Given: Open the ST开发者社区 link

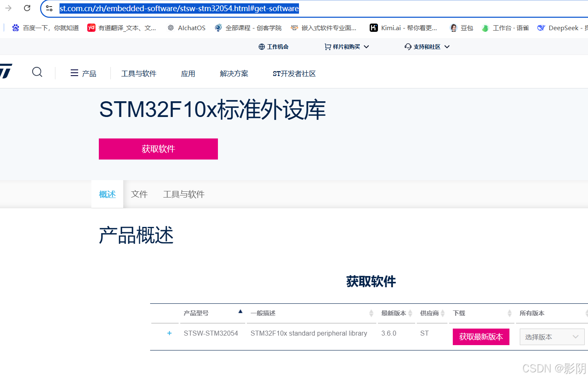Looking at the screenshot, I should [294, 74].
